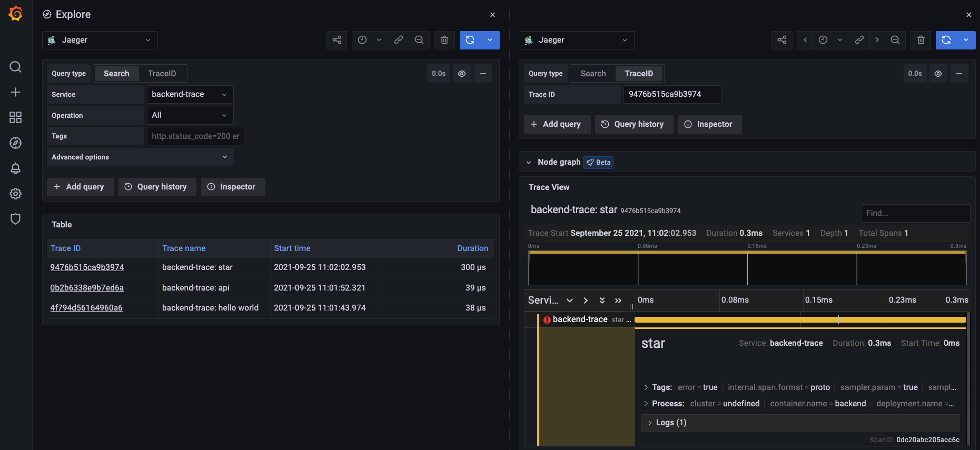Open trace 4f794d56164960a6 link
This screenshot has width=980, height=450.
86,308
